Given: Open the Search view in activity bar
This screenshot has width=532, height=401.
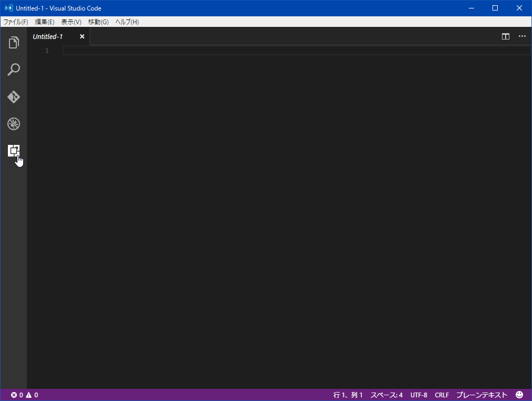Looking at the screenshot, I should [14, 69].
